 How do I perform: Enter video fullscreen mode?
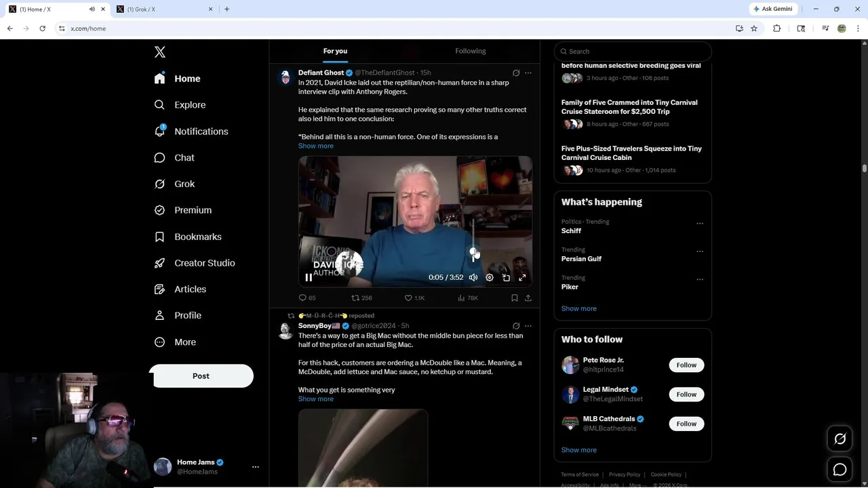pos(522,277)
